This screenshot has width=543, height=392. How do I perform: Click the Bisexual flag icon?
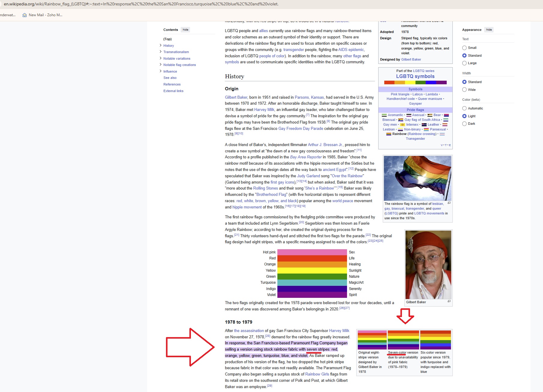[446, 115]
